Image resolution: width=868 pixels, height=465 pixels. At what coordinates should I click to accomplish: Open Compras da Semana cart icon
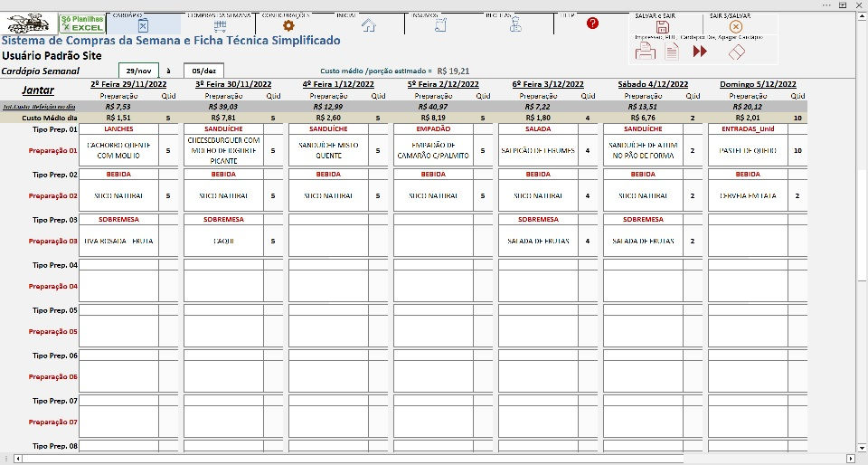coord(220,25)
